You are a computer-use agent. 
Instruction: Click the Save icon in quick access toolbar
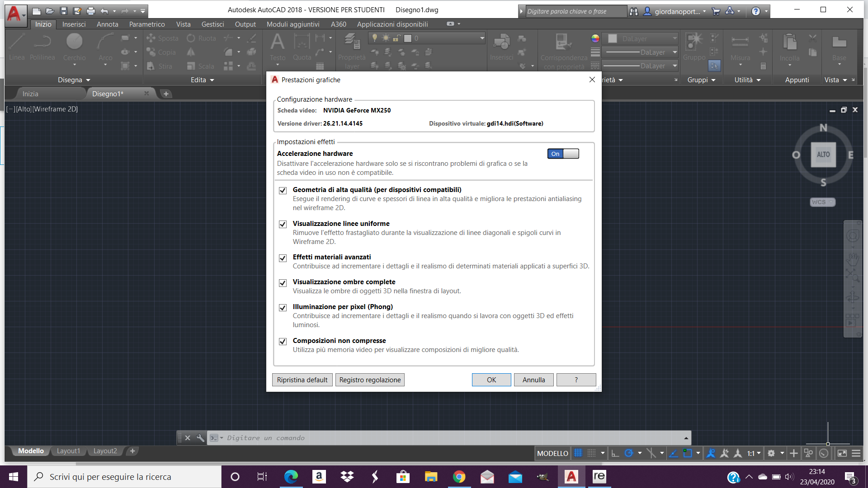(x=64, y=11)
